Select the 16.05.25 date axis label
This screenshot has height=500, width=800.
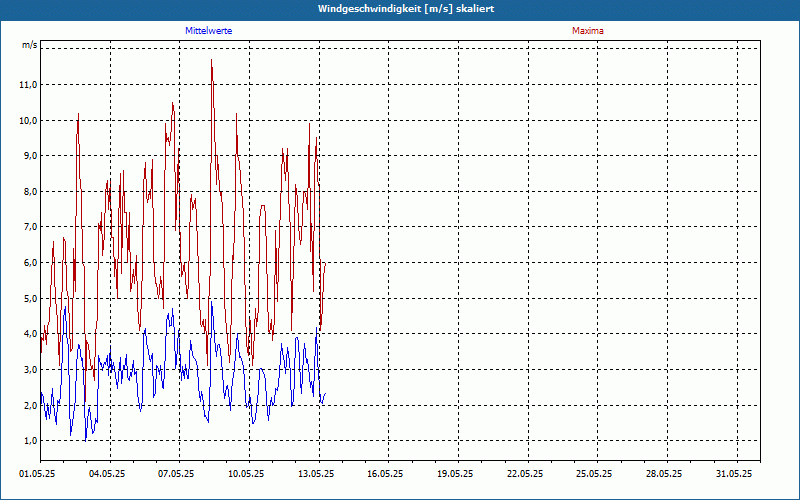(385, 474)
